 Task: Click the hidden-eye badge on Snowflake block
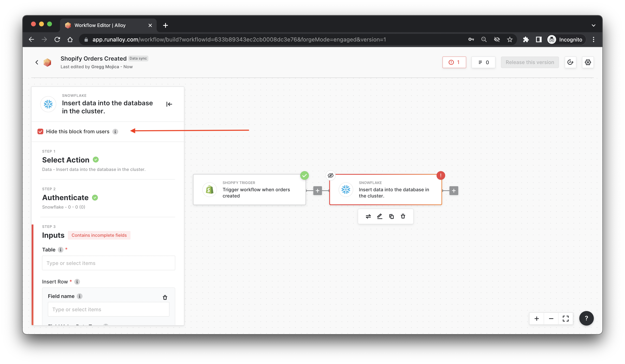coord(331,176)
